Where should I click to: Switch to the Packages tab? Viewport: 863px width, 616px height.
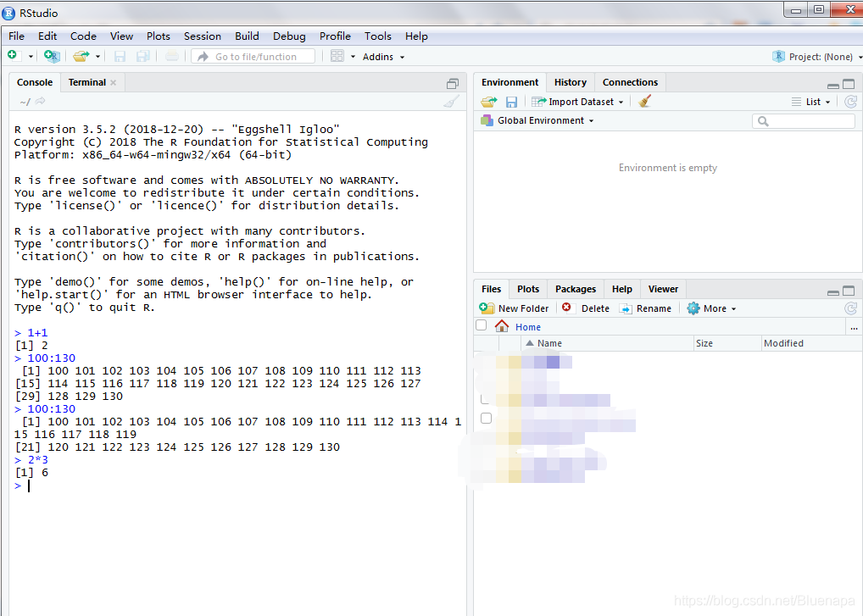click(x=575, y=289)
